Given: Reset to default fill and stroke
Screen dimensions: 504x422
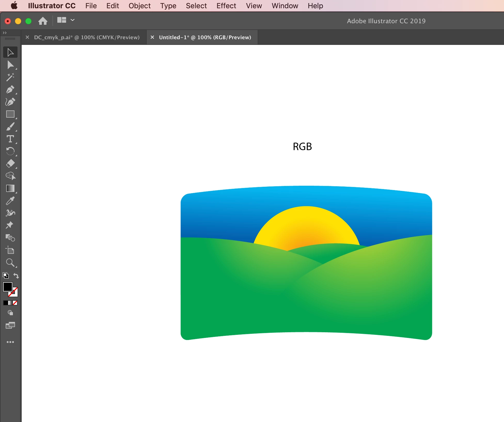Looking at the screenshot, I should pos(5,276).
